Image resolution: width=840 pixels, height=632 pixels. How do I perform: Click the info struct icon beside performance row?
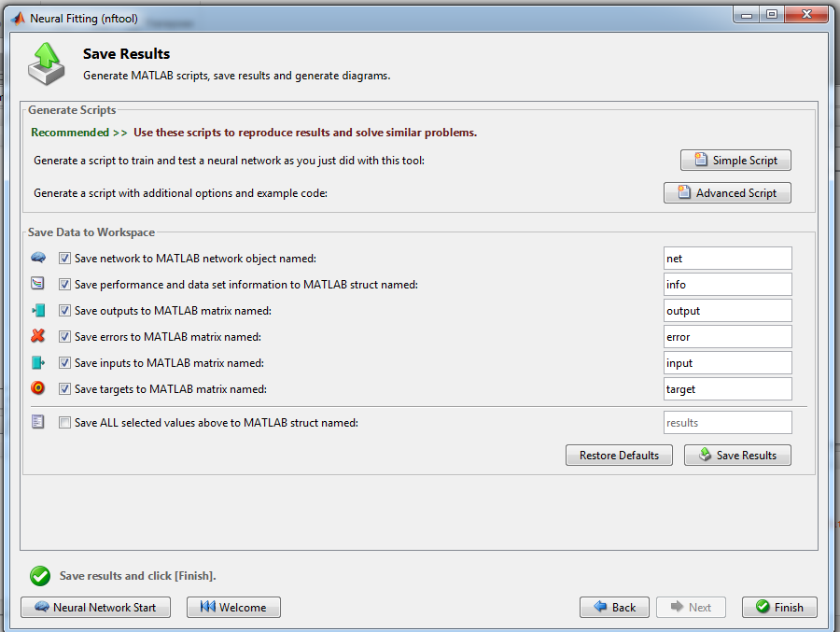click(37, 284)
